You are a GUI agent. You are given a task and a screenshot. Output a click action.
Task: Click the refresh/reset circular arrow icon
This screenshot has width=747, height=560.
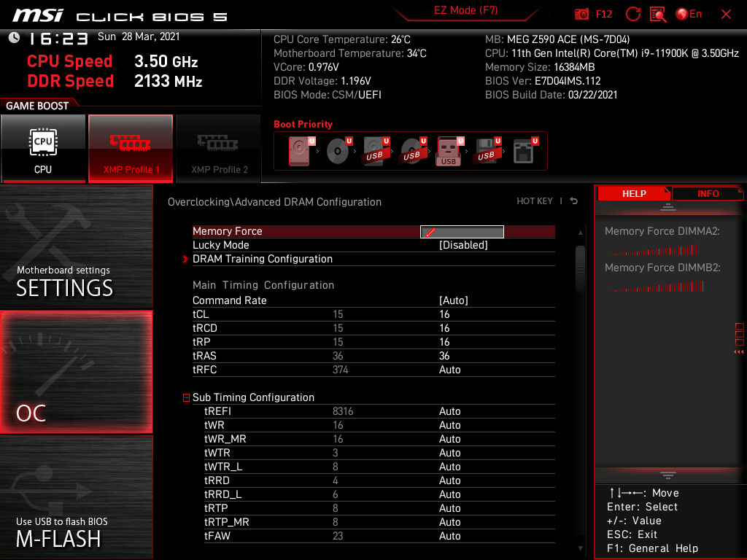(633, 15)
